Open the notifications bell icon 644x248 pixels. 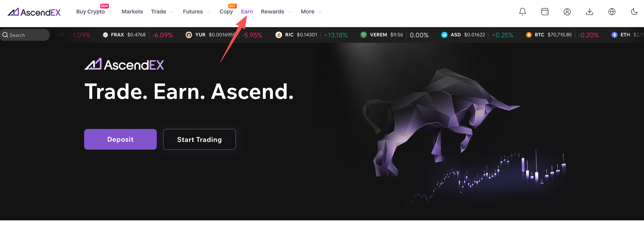pyautogui.click(x=522, y=12)
